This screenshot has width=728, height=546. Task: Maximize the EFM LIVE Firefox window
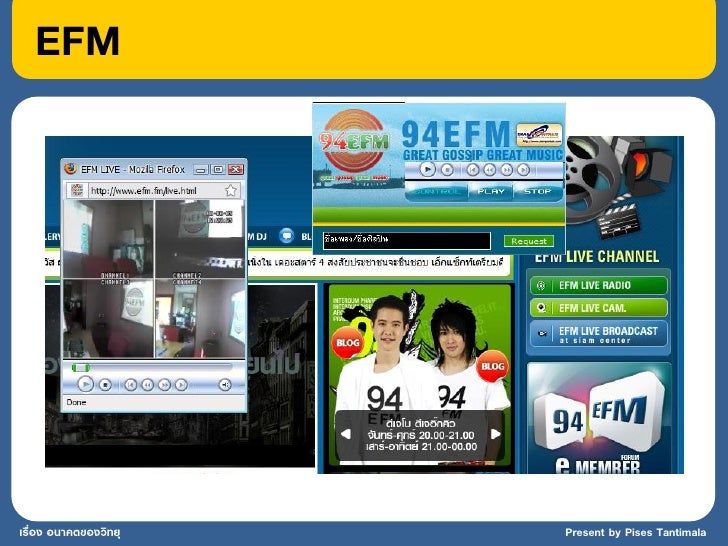[218, 169]
